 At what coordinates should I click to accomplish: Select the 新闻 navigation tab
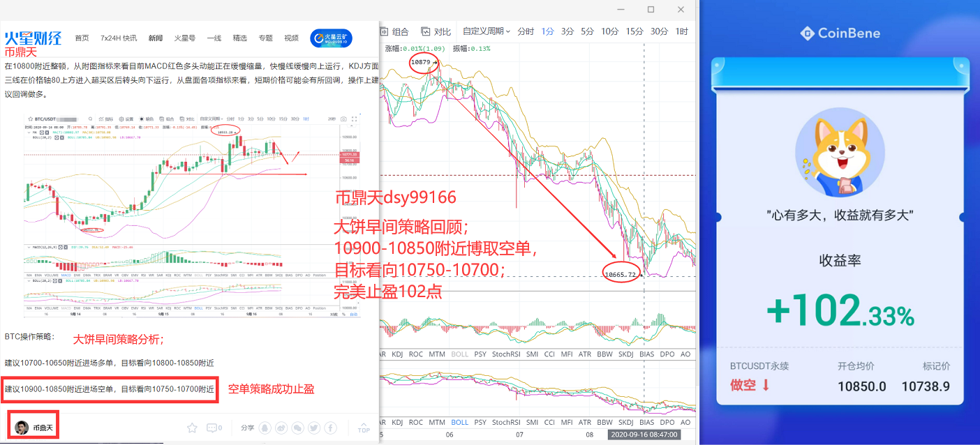pos(155,38)
